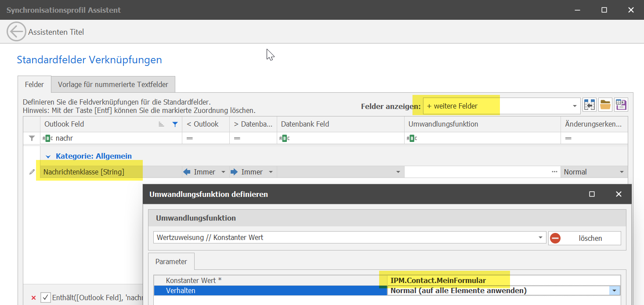
Task: Click the löschen button
Action: pos(585,238)
